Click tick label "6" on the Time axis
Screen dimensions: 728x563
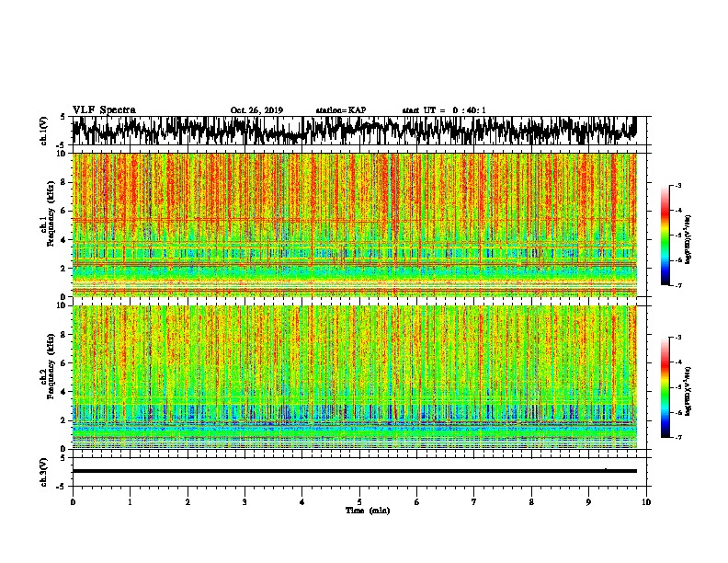click(417, 502)
